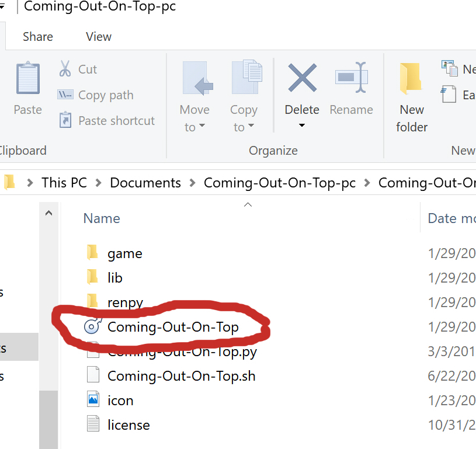Click the Cut scissors icon
The width and height of the screenshot is (476, 449).
pos(65,69)
